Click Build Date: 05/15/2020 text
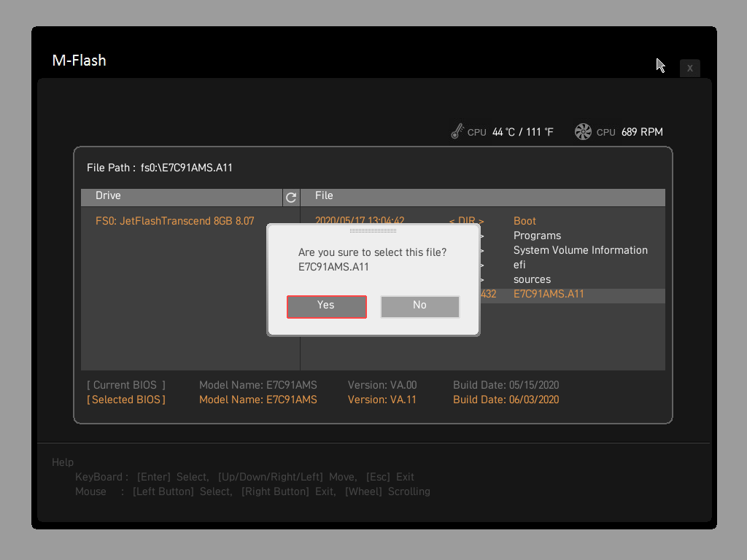 pyautogui.click(x=506, y=385)
